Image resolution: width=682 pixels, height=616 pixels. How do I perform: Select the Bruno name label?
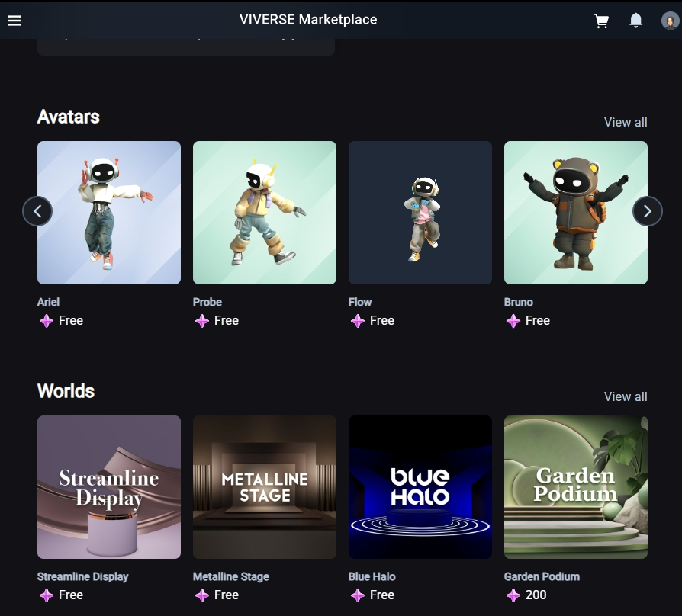coord(519,302)
